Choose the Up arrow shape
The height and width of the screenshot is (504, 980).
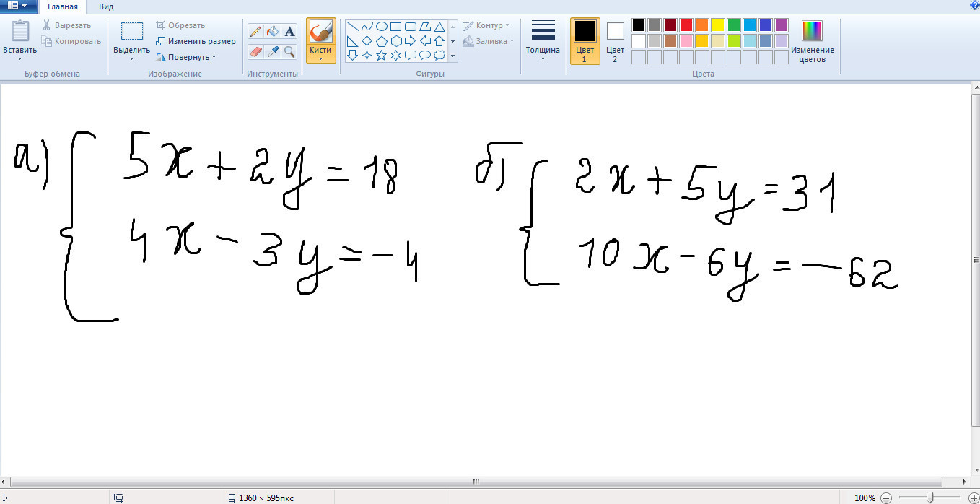tap(439, 40)
